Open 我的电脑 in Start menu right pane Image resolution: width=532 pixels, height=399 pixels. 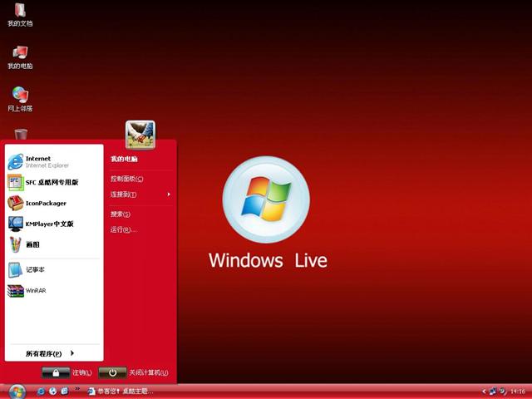(124, 159)
